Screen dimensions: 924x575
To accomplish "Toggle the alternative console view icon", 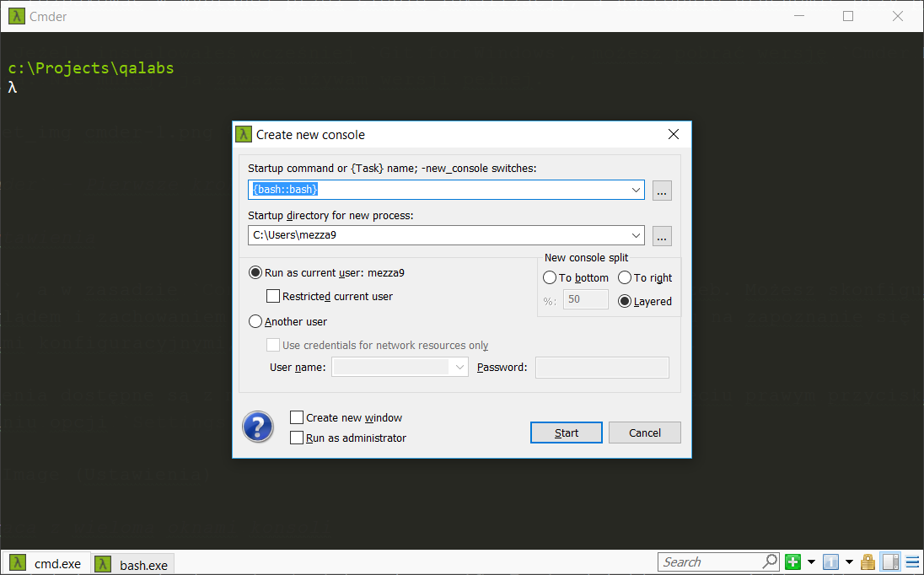I will pyautogui.click(x=889, y=562).
